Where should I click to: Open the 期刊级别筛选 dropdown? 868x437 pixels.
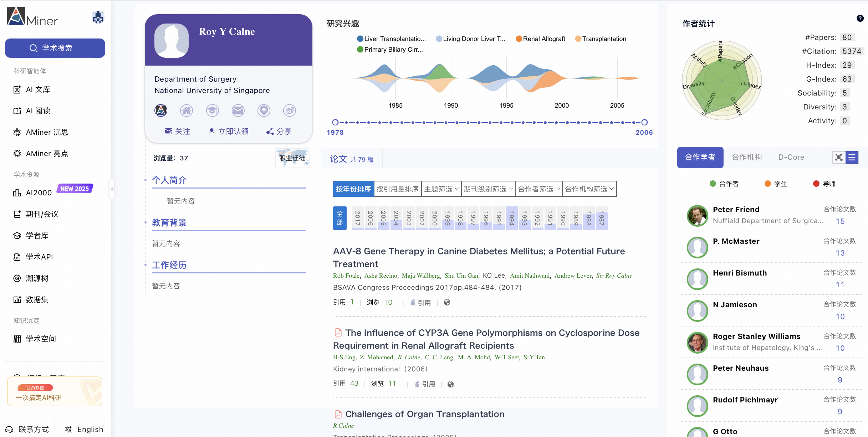(x=488, y=189)
